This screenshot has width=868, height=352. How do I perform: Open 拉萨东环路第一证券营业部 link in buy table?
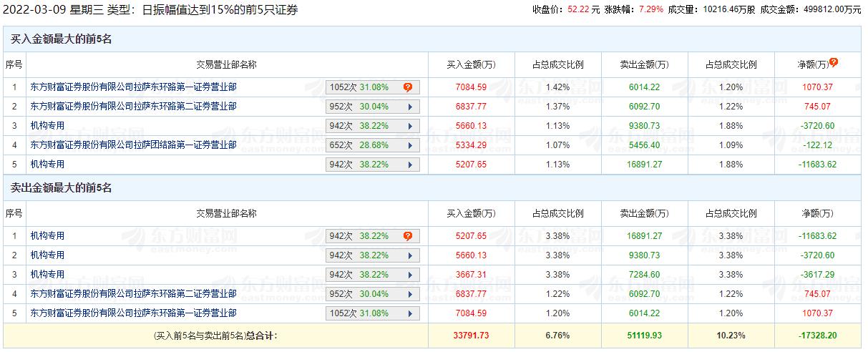coord(133,87)
